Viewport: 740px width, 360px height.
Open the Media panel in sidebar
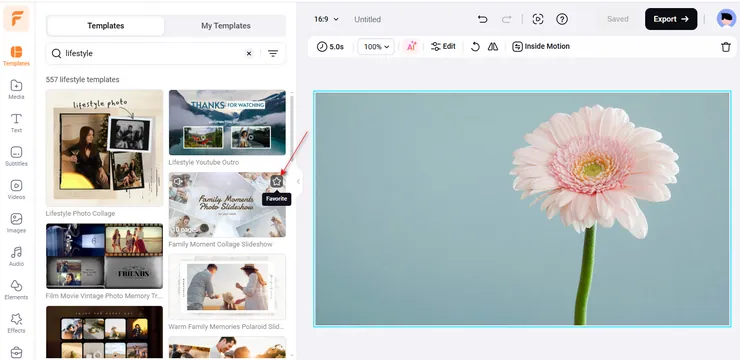[16, 89]
